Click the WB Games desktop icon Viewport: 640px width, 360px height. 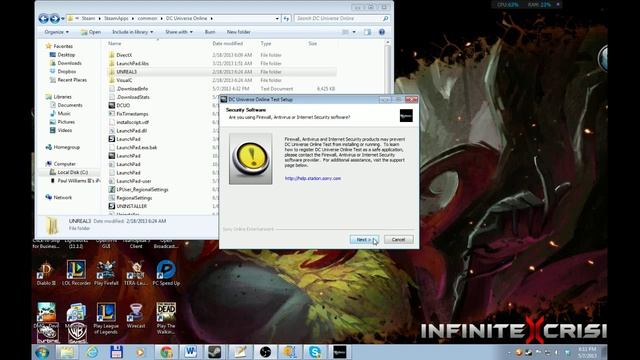coord(77,332)
